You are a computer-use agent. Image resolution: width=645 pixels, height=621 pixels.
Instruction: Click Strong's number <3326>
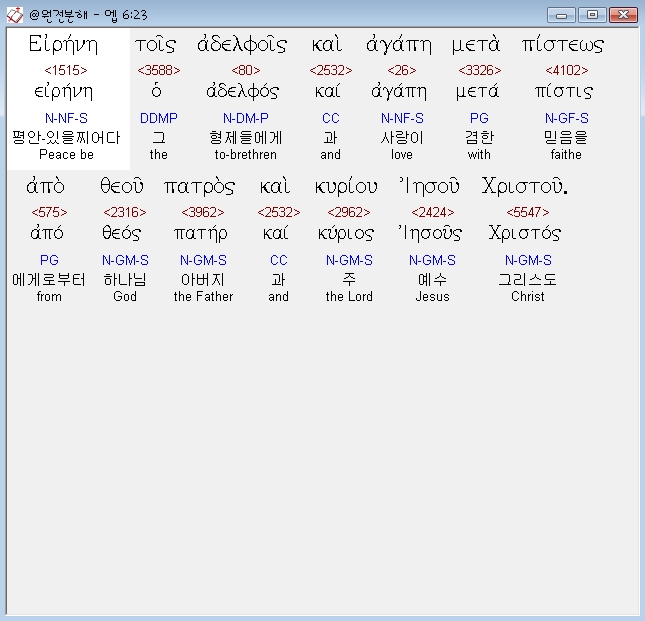point(480,70)
